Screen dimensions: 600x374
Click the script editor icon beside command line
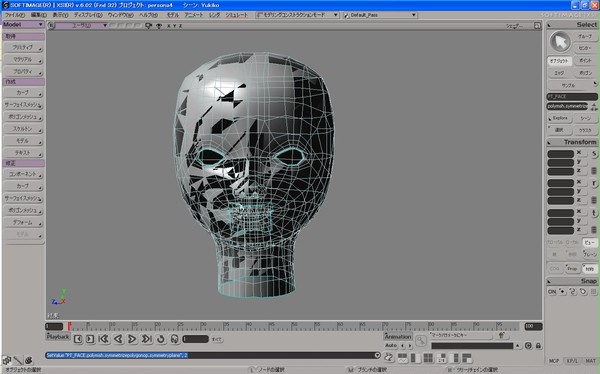click(x=389, y=358)
